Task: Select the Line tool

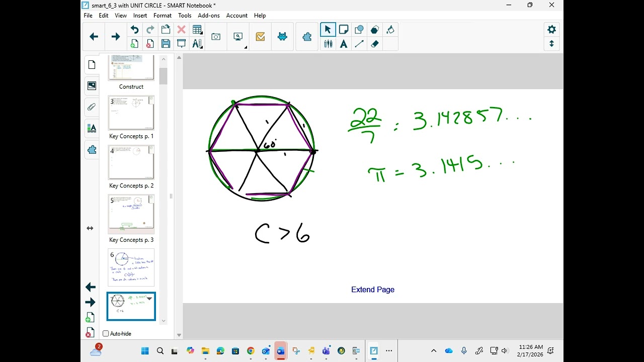Action: [x=359, y=44]
